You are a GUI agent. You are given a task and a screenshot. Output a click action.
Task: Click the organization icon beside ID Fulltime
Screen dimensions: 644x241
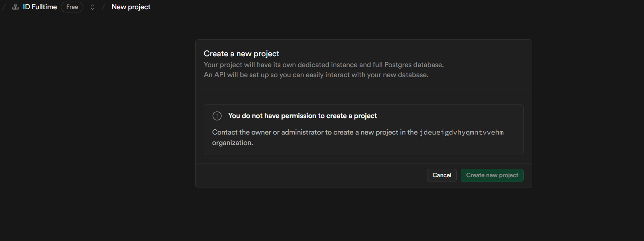tap(16, 7)
